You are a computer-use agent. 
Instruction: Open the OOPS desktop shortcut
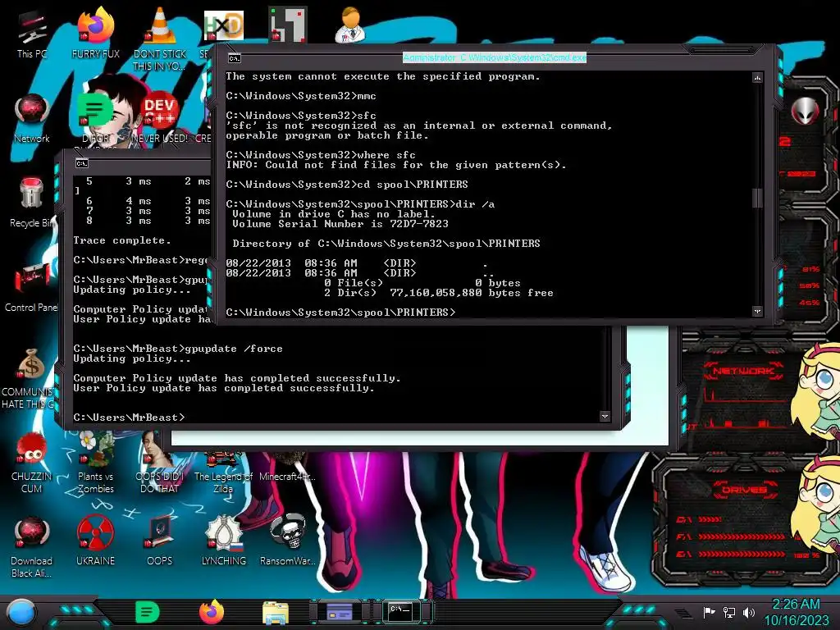(x=160, y=541)
